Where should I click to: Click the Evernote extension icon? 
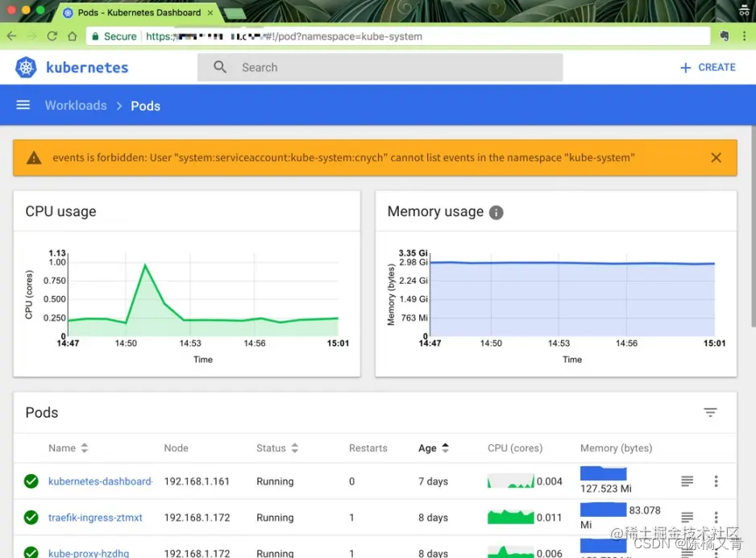725,36
